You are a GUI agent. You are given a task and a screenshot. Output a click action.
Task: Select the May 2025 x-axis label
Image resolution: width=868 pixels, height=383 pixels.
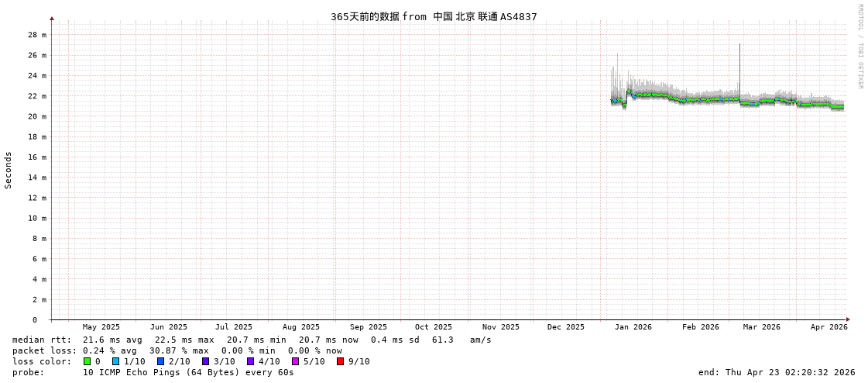coord(101,327)
